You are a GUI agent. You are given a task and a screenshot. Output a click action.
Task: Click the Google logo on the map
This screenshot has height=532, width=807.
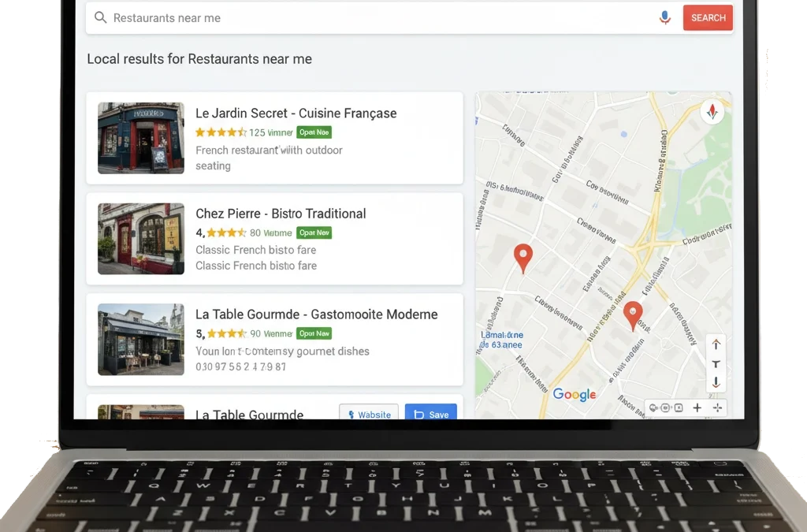(574, 394)
